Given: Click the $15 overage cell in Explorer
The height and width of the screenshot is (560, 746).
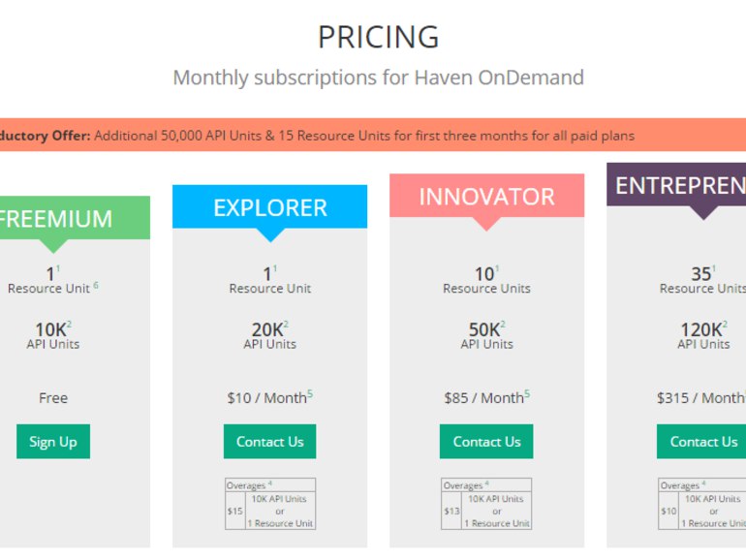Looking at the screenshot, I should (235, 511).
